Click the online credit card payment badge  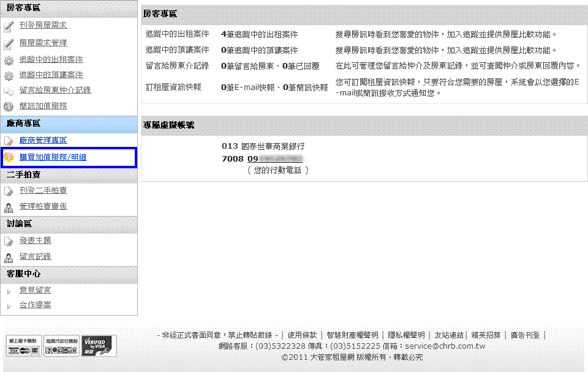click(x=24, y=346)
